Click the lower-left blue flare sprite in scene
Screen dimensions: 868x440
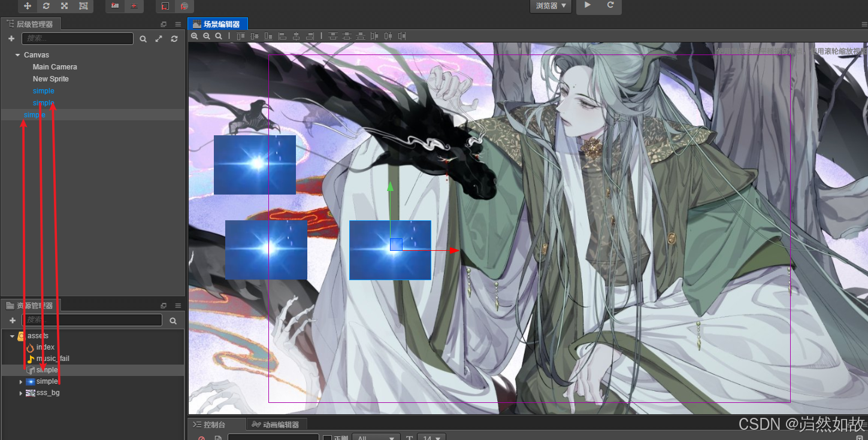coord(266,250)
